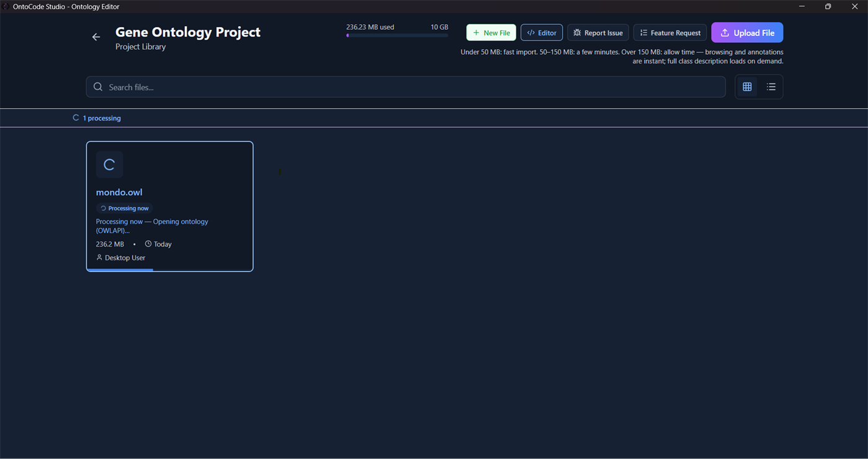Close the OntoCode Studio window
868x459 pixels.
pyautogui.click(x=854, y=7)
